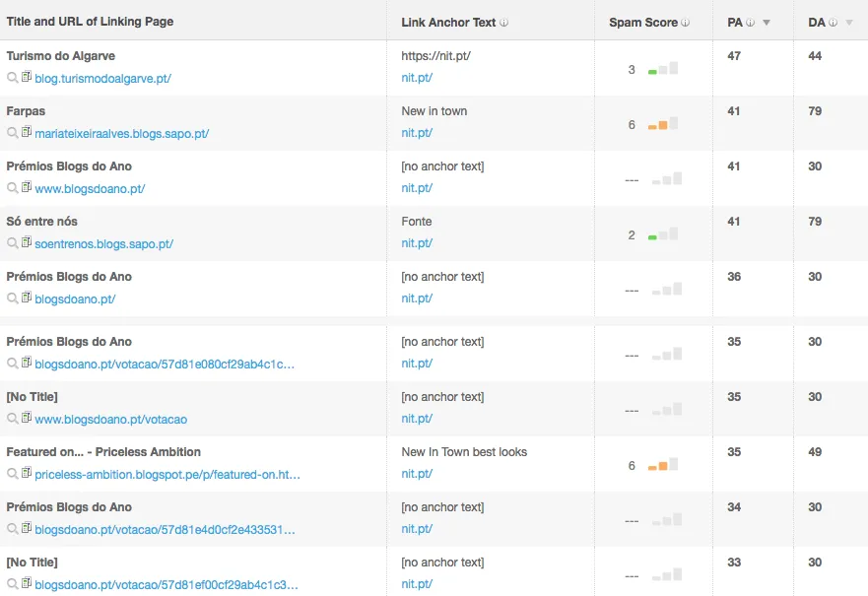This screenshot has height=596, width=868.
Task: Click the page icon beside mariateixeiraalves.blogs.sapo.pt
Action: (27, 132)
